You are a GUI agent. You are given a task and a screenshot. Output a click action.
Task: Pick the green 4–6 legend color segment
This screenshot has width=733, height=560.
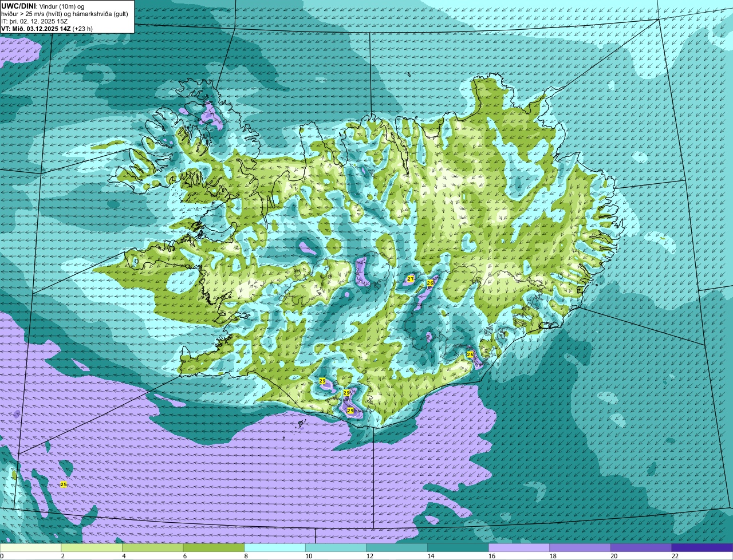pos(153,547)
